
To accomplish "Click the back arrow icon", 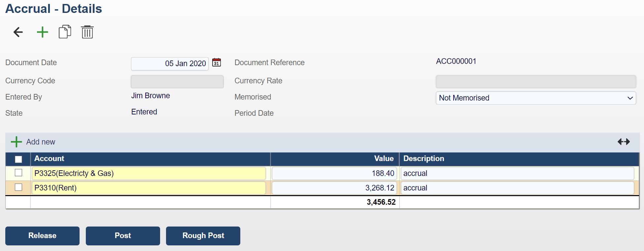I will pos(18,32).
